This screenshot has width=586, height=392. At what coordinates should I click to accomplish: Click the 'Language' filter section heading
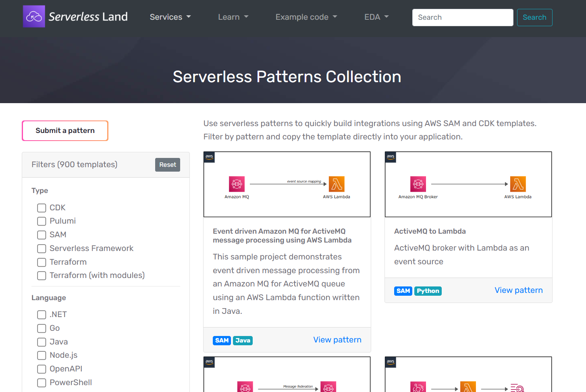[x=49, y=298]
